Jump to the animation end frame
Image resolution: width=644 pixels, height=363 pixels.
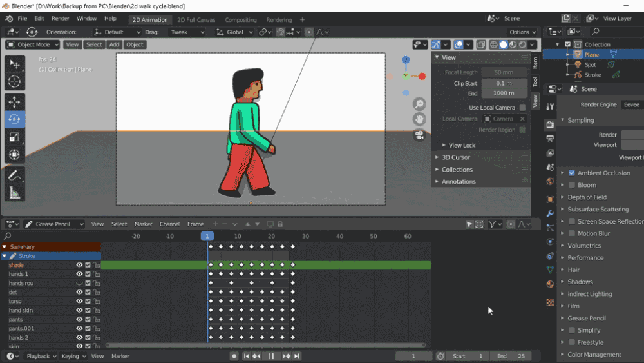tap(296, 356)
